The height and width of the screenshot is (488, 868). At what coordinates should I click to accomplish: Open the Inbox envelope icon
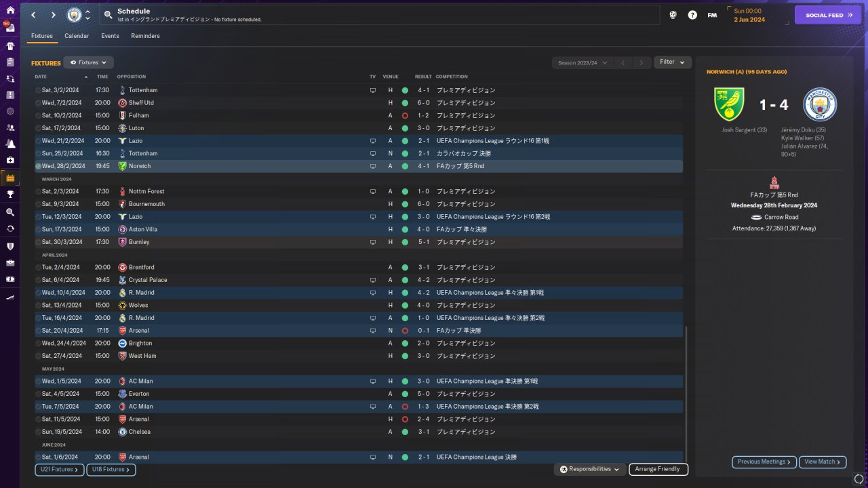[x=10, y=28]
